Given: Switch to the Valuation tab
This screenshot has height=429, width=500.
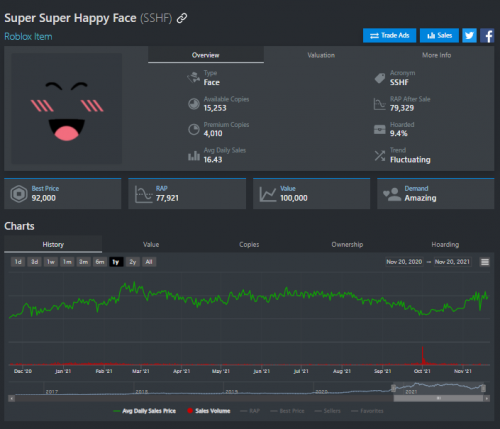Looking at the screenshot, I should tap(321, 55).
